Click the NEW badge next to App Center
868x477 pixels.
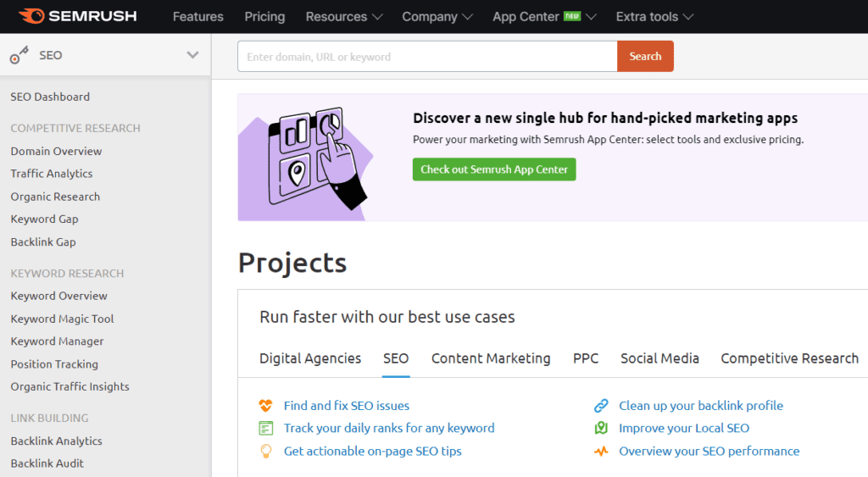572,16
